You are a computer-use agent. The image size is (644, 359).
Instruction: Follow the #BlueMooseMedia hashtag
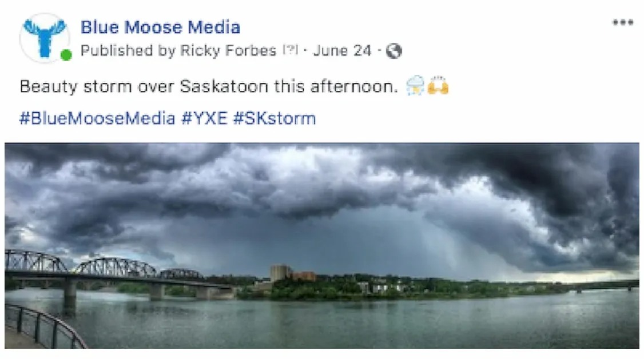(x=97, y=118)
